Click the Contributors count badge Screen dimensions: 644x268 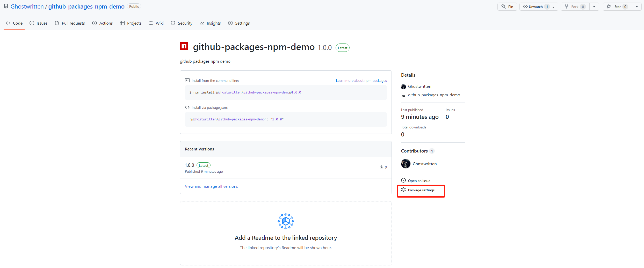click(x=432, y=151)
